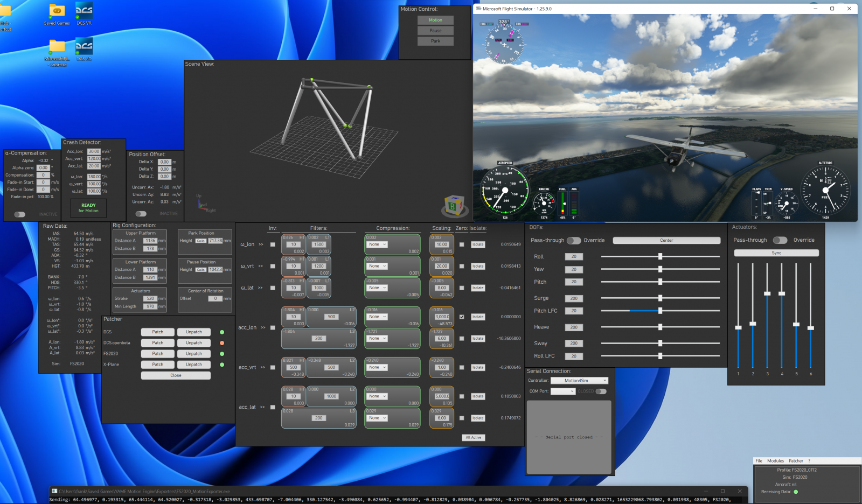862x504 pixels.
Task: Click the ω_lon expand arrows (>>)
Action: 261,244
